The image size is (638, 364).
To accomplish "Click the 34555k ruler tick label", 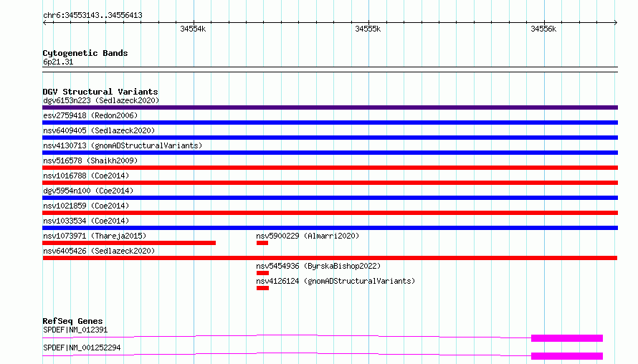I will coord(368,29).
